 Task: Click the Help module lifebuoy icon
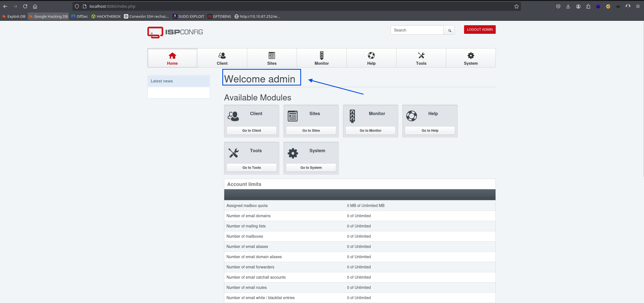tap(411, 116)
